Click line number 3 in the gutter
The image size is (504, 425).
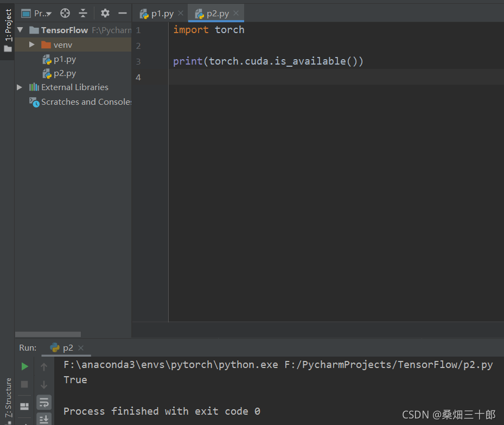[138, 61]
